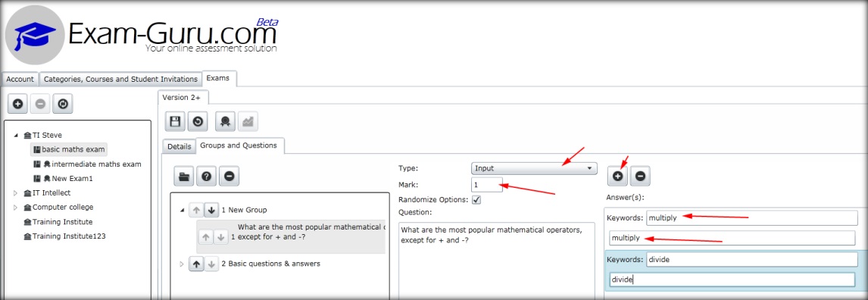This screenshot has height=300, width=868.
Task: Expand the 2 Basic questions & answers group
Action: (182, 264)
